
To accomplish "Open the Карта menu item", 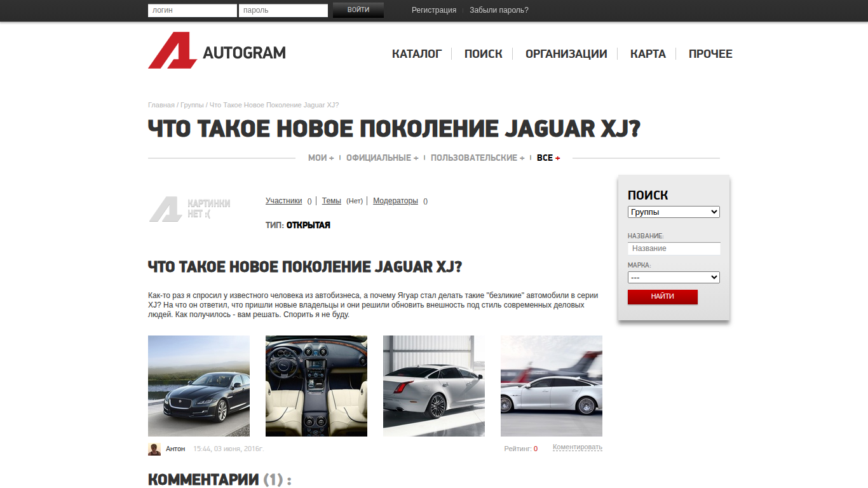I will tap(648, 54).
